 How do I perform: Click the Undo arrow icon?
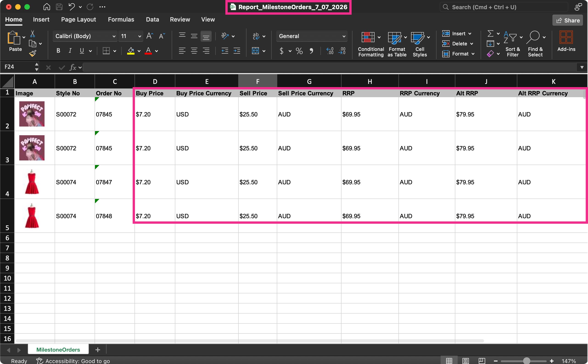pos(71,7)
